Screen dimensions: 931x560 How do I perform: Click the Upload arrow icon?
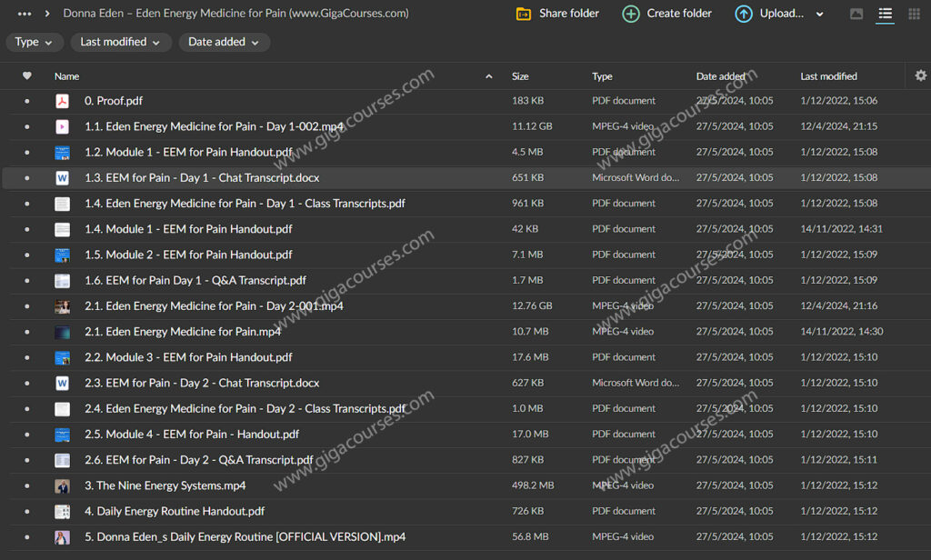tap(744, 14)
